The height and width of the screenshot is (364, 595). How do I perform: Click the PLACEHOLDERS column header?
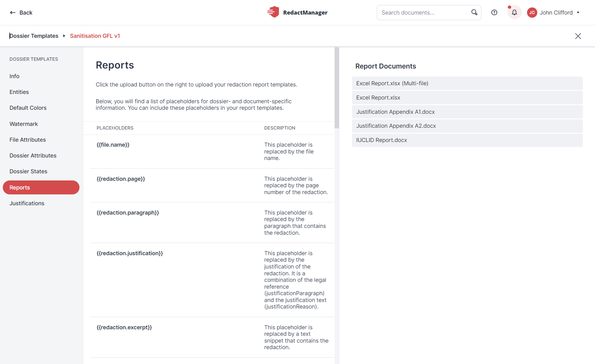pyautogui.click(x=115, y=128)
